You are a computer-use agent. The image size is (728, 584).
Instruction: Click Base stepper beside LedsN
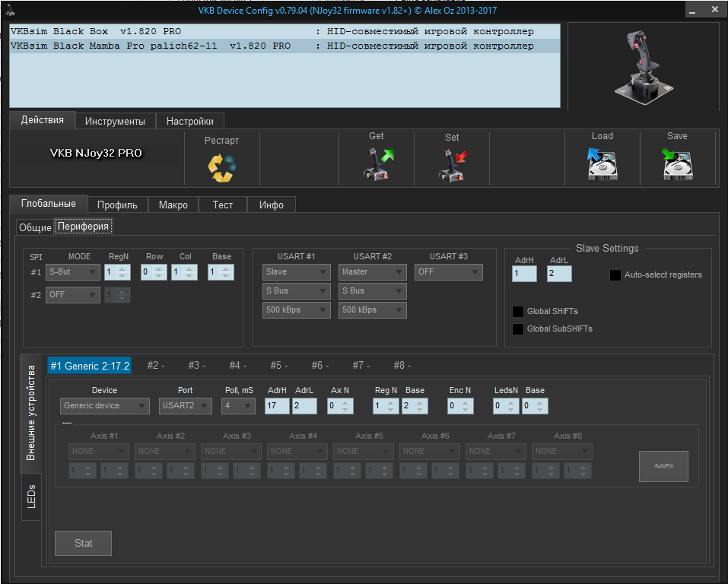(x=535, y=406)
